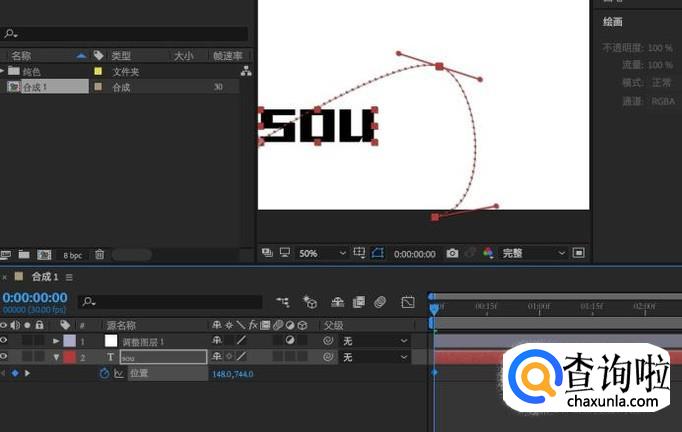Viewport: 682px width, 432px height.
Task: Toggle mask and shape path visibility
Action: coord(377,254)
